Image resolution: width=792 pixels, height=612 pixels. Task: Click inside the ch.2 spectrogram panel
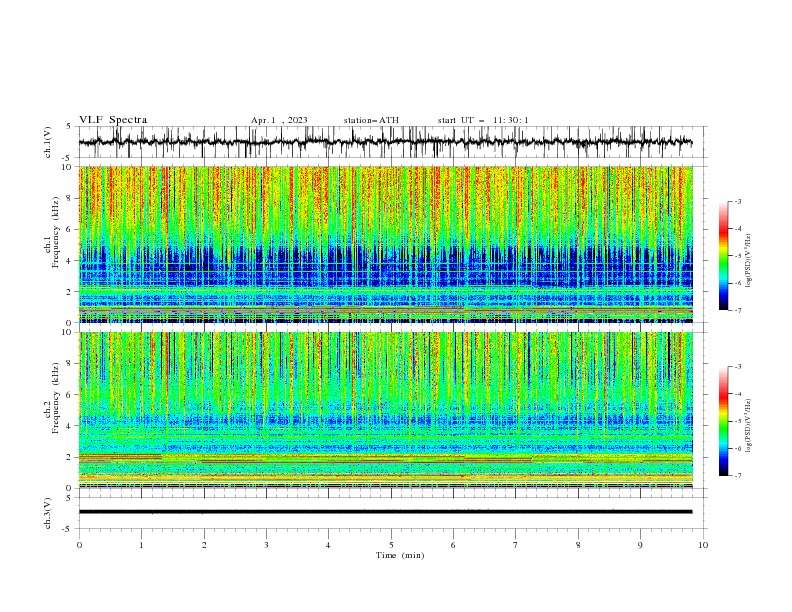pyautogui.click(x=385, y=410)
